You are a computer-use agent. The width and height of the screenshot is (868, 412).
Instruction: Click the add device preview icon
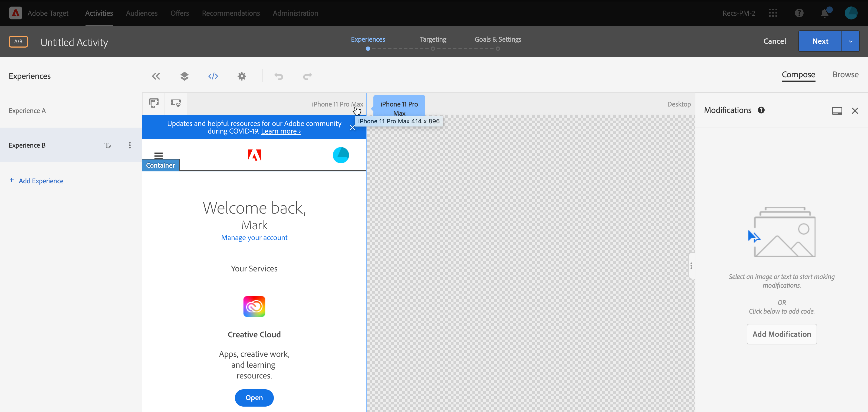[154, 103]
